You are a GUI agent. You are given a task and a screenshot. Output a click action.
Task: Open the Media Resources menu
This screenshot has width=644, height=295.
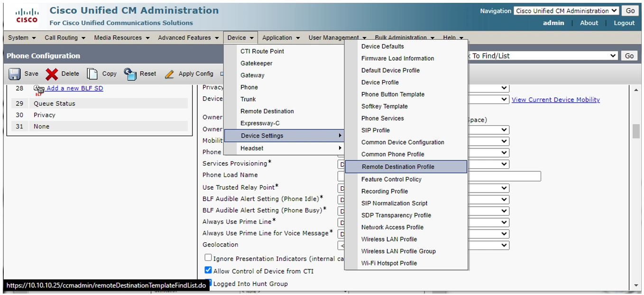[122, 37]
